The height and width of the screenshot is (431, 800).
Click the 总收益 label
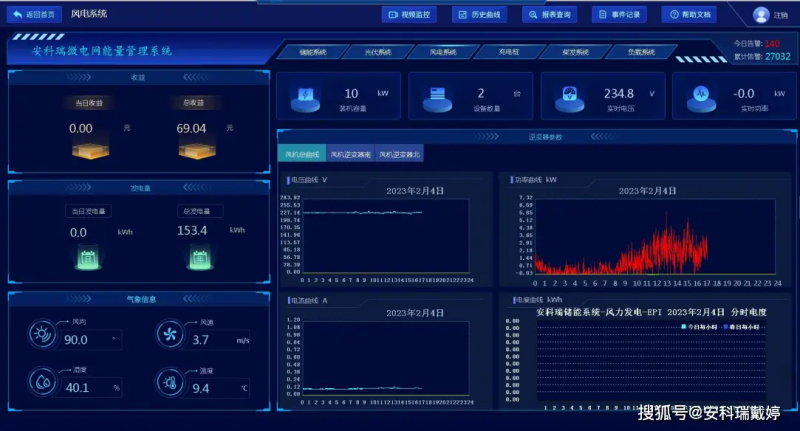pyautogui.click(x=193, y=103)
